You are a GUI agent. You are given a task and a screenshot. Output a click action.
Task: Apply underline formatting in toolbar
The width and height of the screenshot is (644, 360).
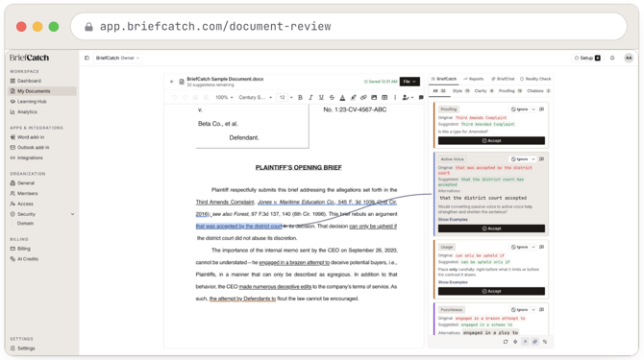[x=321, y=98]
